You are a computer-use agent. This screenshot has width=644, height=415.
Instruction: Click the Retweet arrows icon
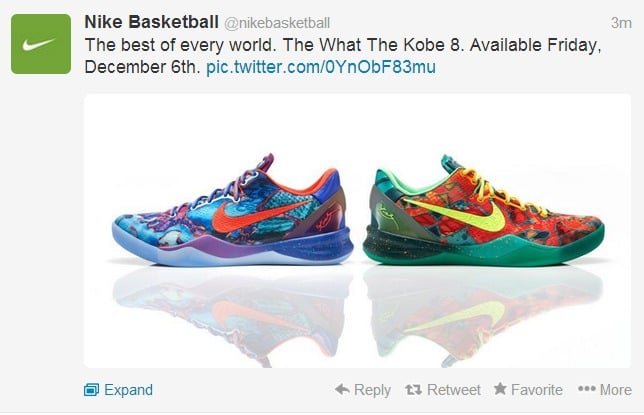click(x=413, y=389)
